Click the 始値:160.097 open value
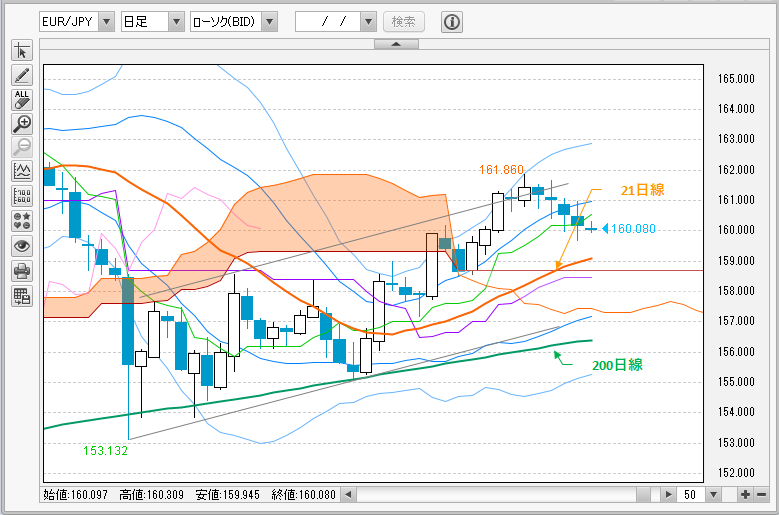Viewport: 779px width, 515px height. (x=76, y=495)
